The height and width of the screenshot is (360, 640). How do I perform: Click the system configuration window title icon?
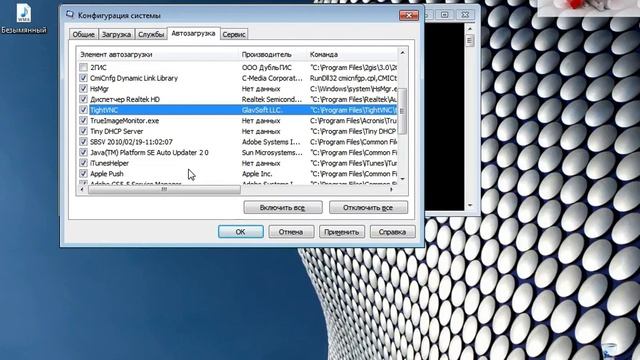[70, 15]
